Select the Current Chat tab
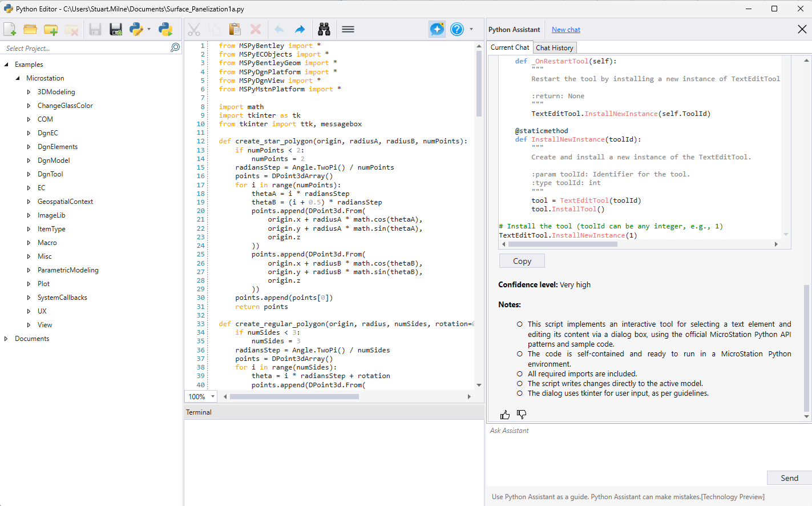The width and height of the screenshot is (812, 506). tap(510, 47)
